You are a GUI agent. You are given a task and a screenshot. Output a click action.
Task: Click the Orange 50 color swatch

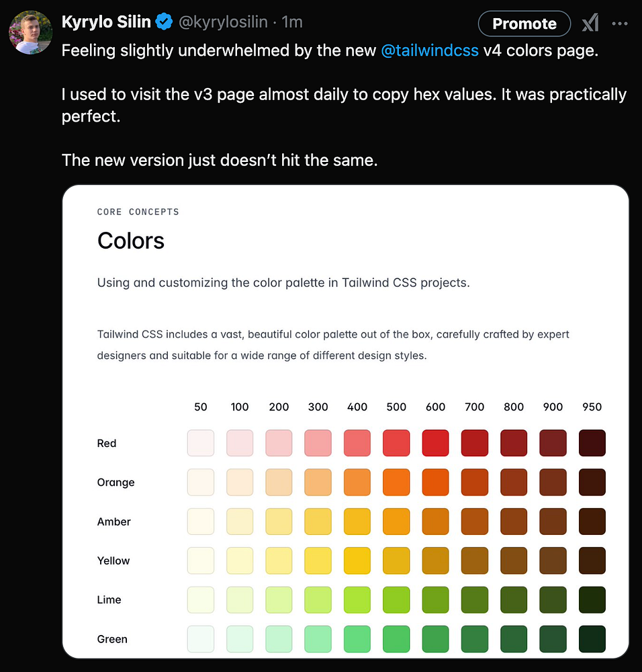(x=201, y=482)
